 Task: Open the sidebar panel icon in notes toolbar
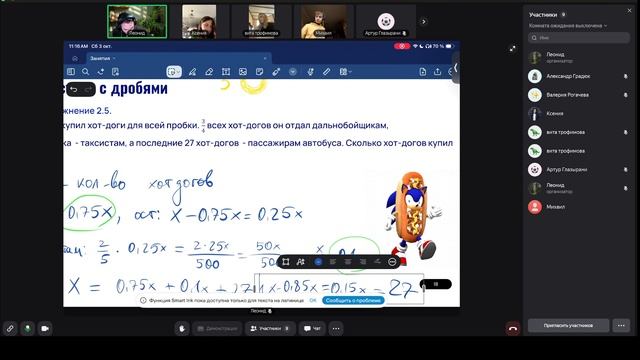click(x=71, y=72)
